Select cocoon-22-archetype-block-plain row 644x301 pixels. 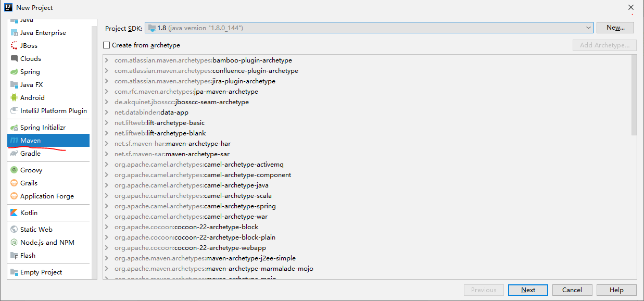click(367, 237)
